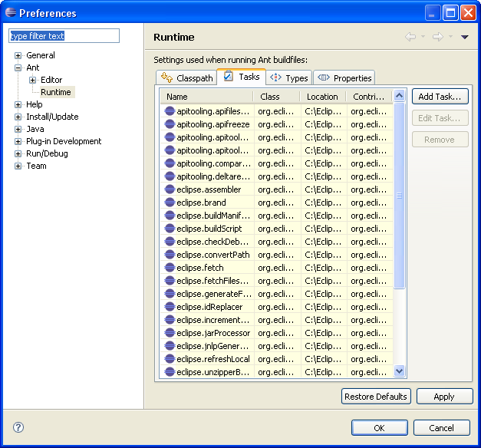Select the apitooling.compar... row name
Viewport: 481px width, 448px height.
[x=213, y=163]
